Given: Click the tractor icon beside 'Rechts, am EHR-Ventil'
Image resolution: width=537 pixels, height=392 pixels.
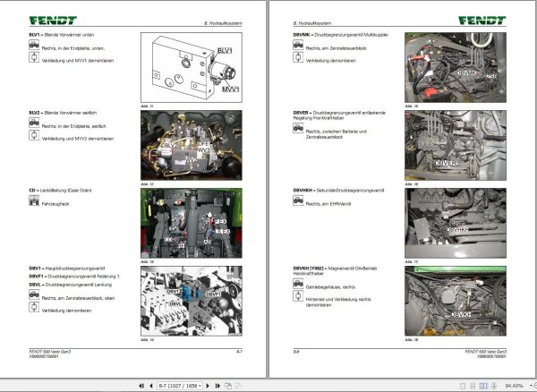Looking at the screenshot, I should 298,200.
